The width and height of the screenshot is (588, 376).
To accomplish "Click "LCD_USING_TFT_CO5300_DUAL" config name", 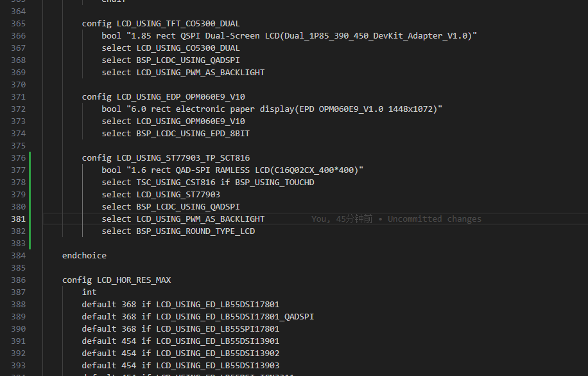I will point(178,24).
